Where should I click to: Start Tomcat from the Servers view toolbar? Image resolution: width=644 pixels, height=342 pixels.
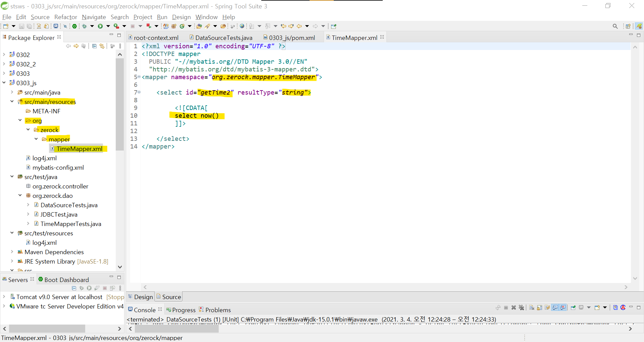tap(89, 288)
